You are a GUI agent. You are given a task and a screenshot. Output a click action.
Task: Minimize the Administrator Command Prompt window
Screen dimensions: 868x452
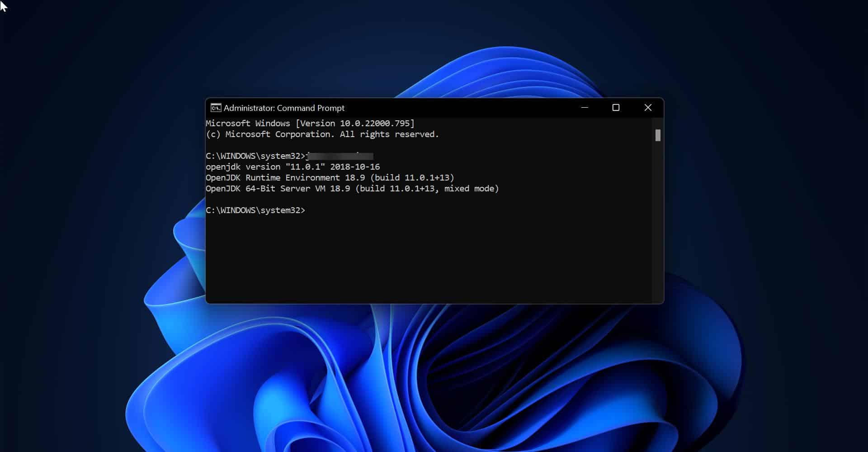pyautogui.click(x=585, y=108)
